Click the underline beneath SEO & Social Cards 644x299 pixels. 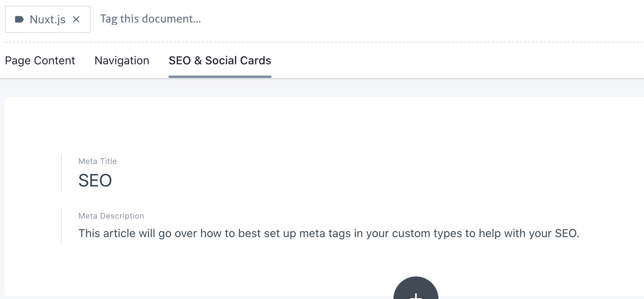220,76
